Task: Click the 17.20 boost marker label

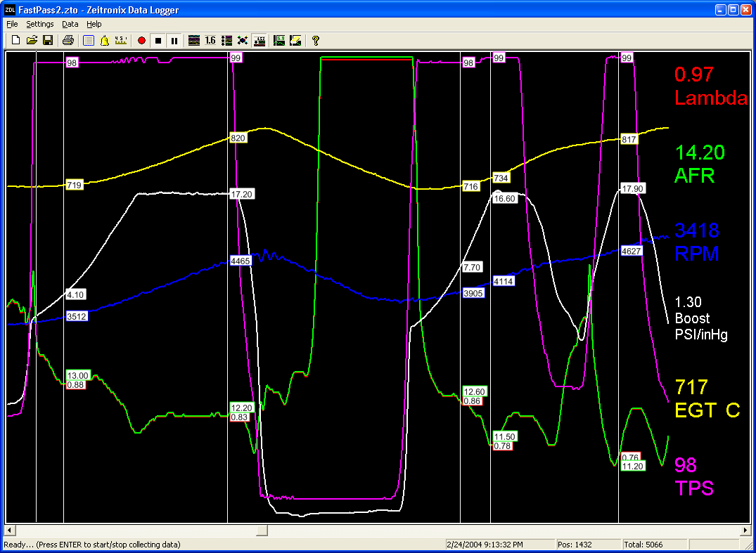Action: [242, 194]
